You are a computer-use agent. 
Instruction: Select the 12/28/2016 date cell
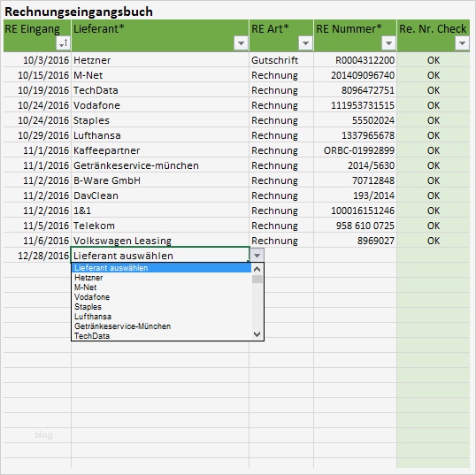[x=37, y=256]
